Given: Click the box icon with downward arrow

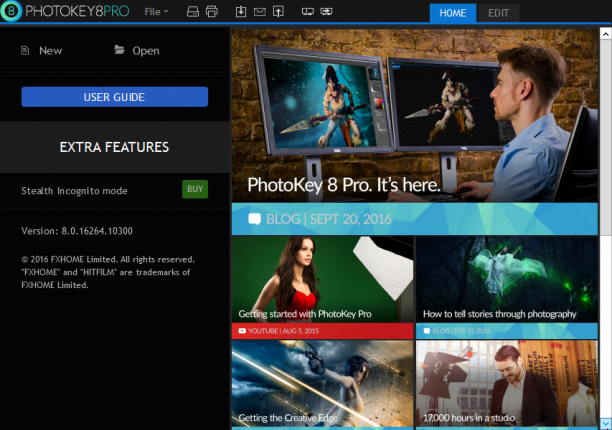Looking at the screenshot, I should point(241,11).
